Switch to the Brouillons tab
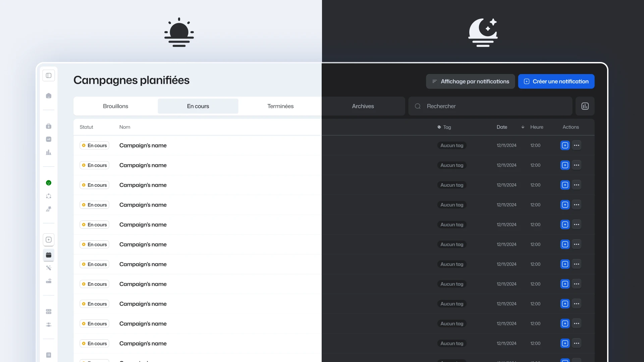 click(x=115, y=106)
